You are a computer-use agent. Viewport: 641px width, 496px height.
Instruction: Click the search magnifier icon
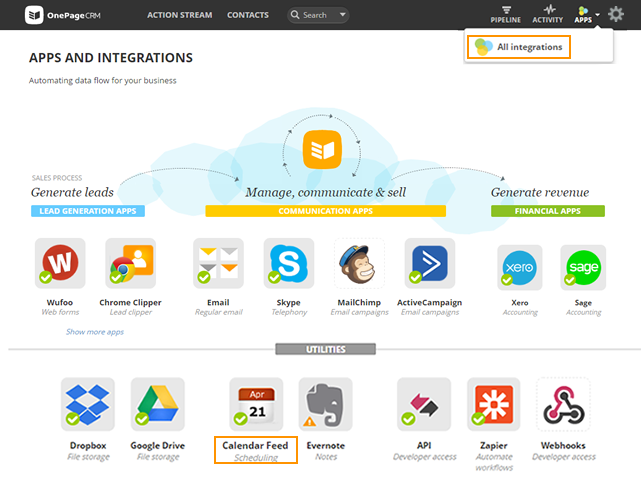(x=295, y=15)
